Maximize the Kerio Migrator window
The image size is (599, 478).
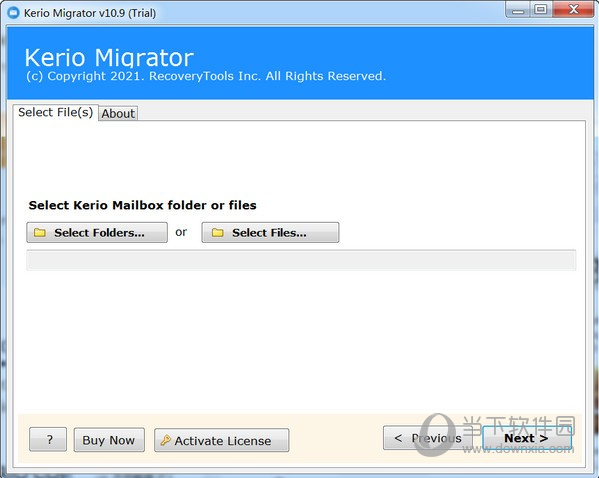click(541, 10)
